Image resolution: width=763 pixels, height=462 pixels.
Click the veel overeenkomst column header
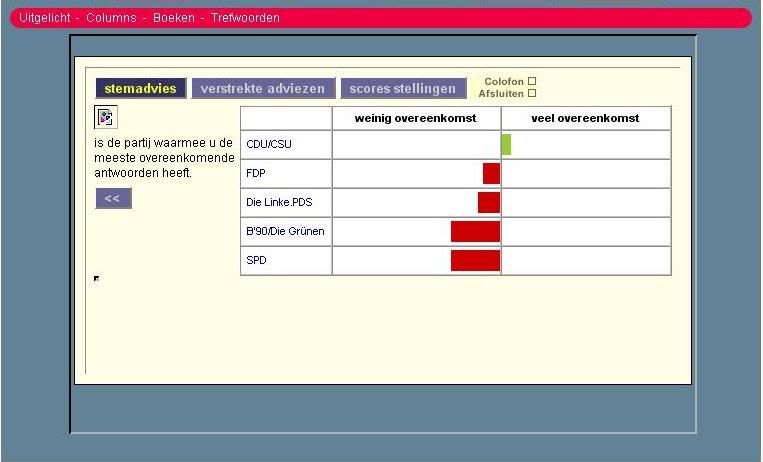(585, 118)
